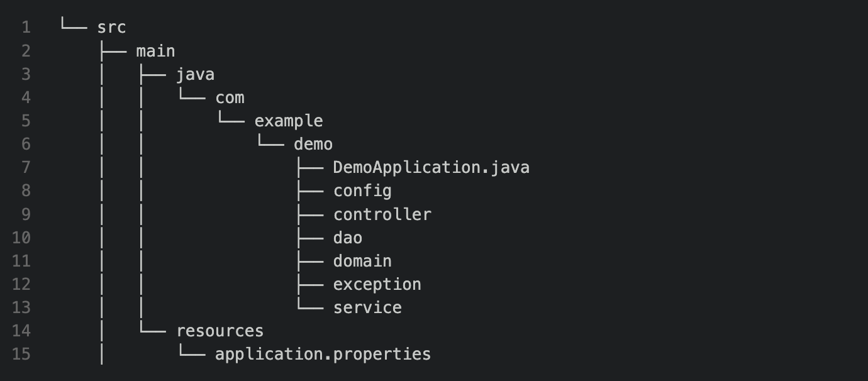Click the domain folder name
Screen dimensions: 868x381
pyautogui.click(x=362, y=261)
